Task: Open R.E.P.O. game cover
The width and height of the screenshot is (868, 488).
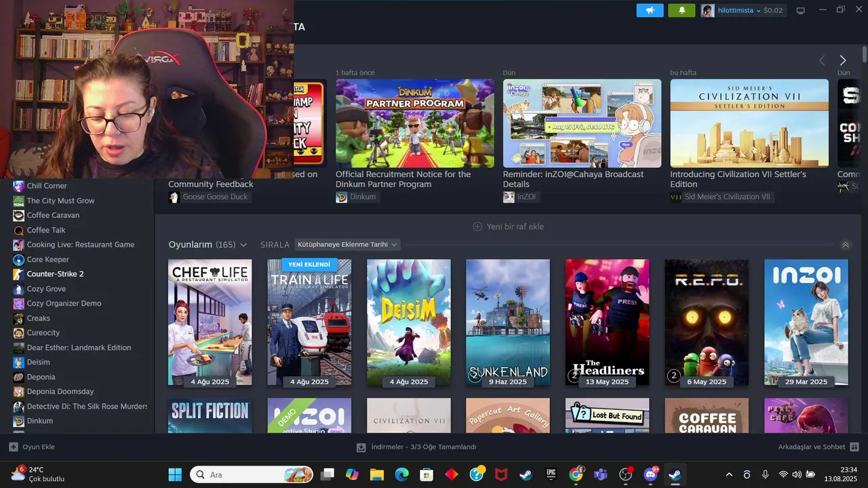Action: (x=707, y=322)
